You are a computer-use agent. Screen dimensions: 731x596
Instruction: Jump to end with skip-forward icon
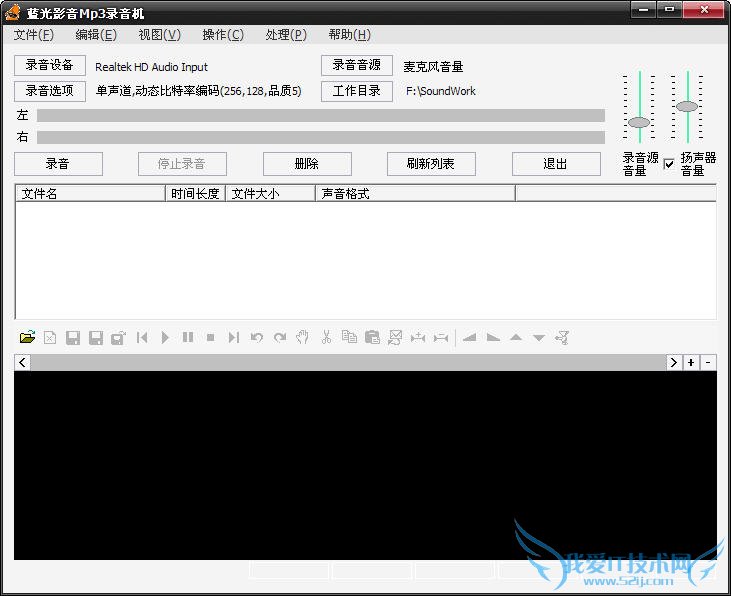point(234,337)
